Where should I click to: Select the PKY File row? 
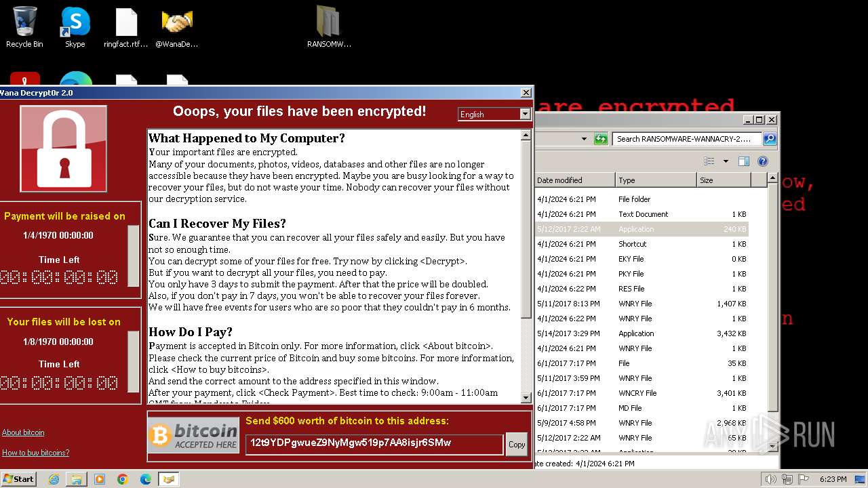642,274
